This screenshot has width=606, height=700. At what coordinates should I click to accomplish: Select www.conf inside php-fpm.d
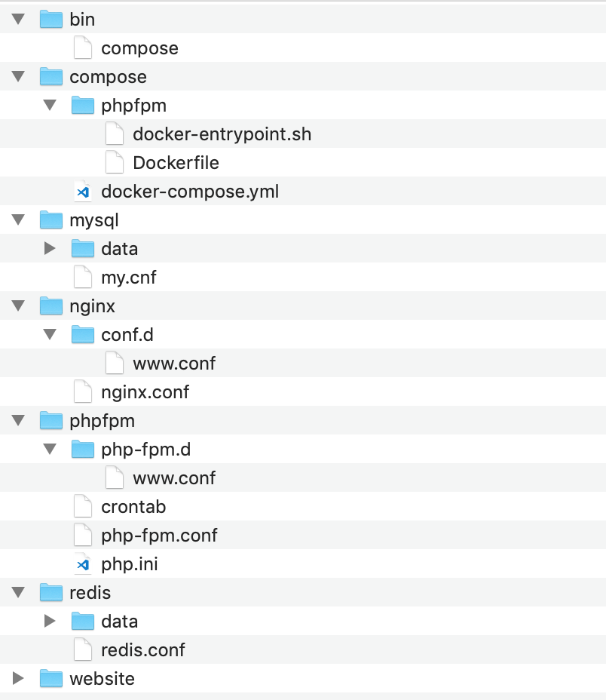pos(173,477)
